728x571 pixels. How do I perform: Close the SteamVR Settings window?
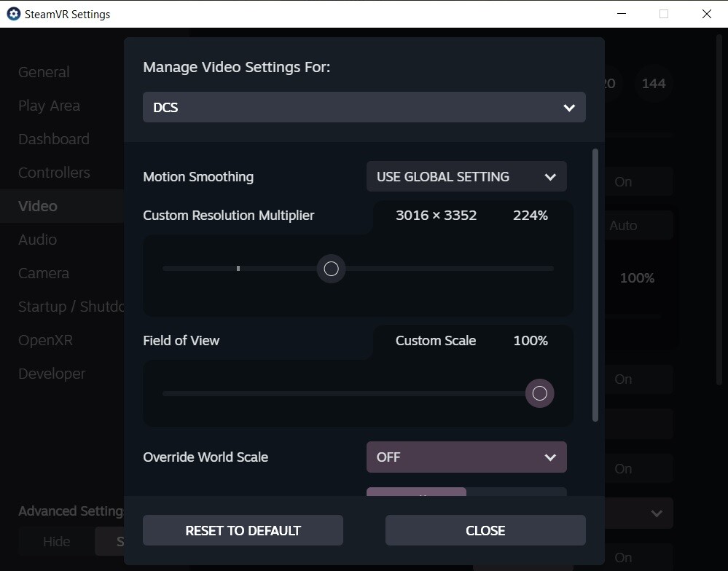[x=707, y=14]
